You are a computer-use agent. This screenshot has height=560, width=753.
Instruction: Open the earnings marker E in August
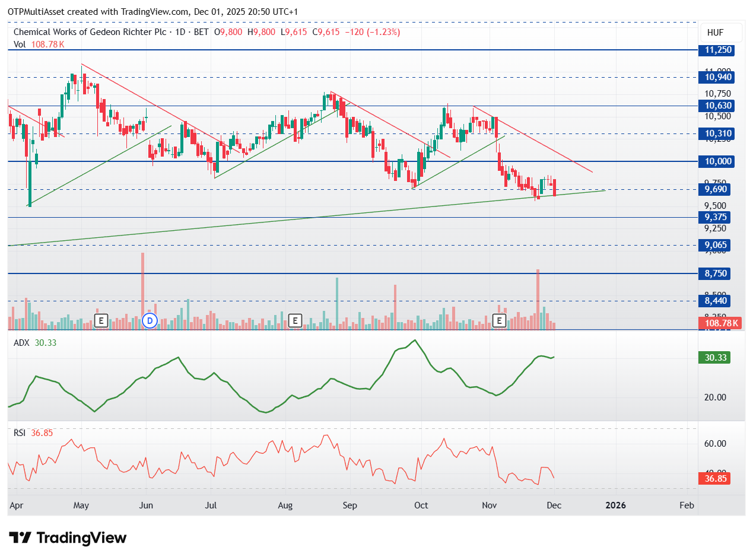click(295, 321)
